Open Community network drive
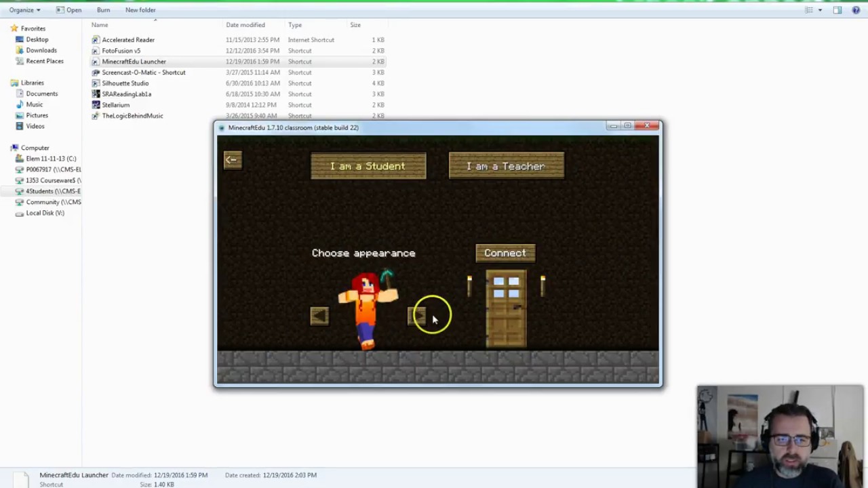 (x=54, y=202)
